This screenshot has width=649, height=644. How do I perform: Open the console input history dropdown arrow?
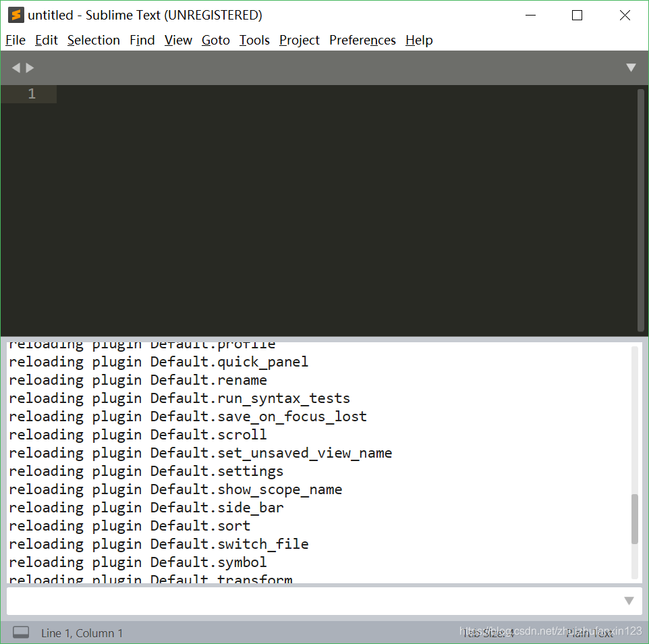(629, 601)
